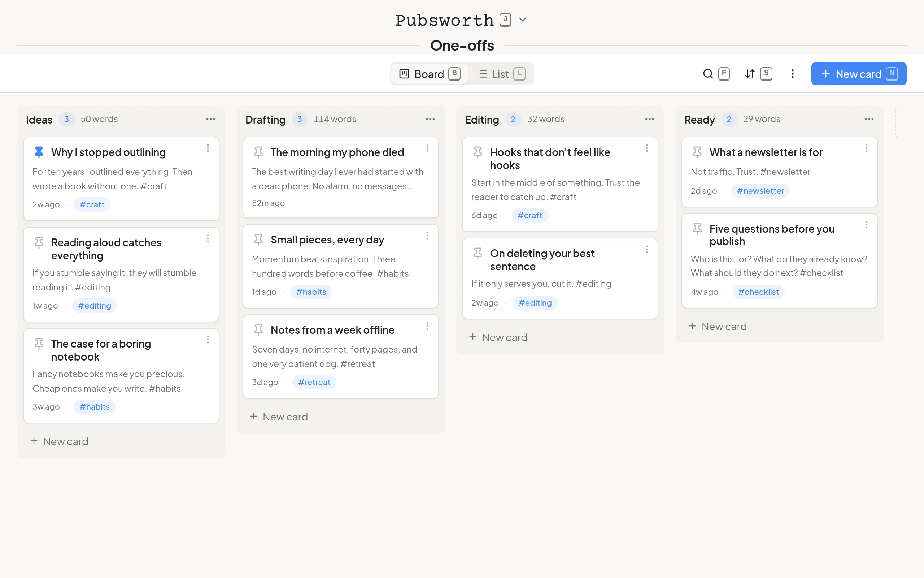The image size is (924, 578).
Task: Open menu for 'Why I stopped outlining' card
Action: [208, 148]
